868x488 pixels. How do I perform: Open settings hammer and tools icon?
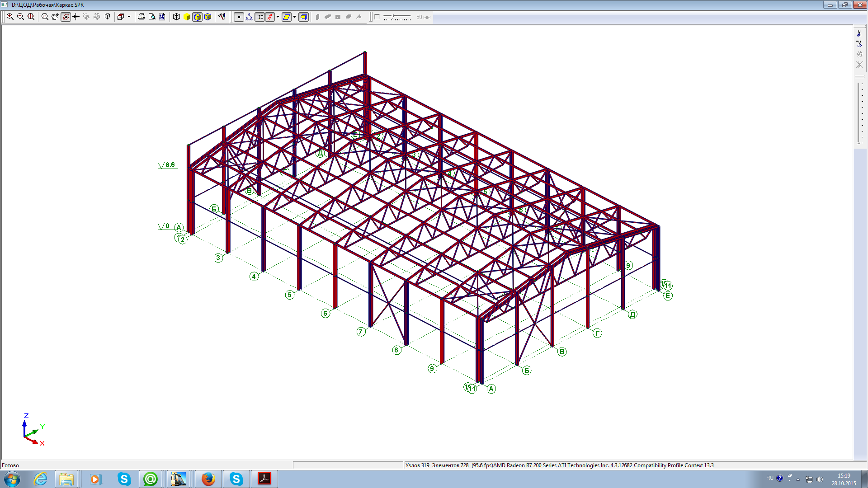(x=222, y=17)
